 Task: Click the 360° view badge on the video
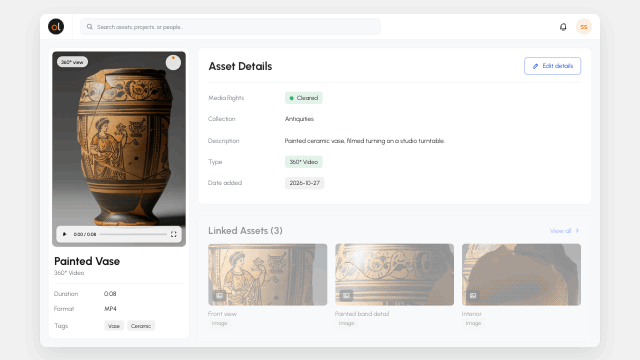click(x=72, y=62)
